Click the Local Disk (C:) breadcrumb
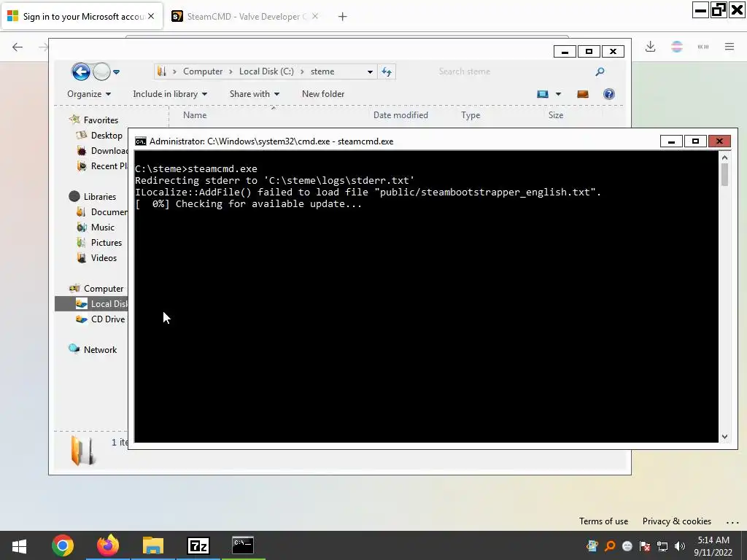This screenshot has height=560, width=747. tap(266, 71)
